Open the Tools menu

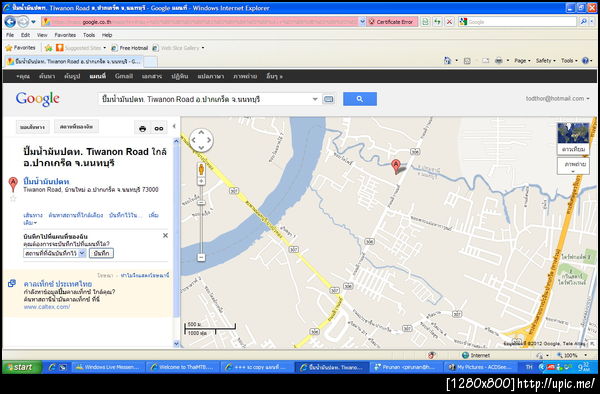(x=89, y=35)
